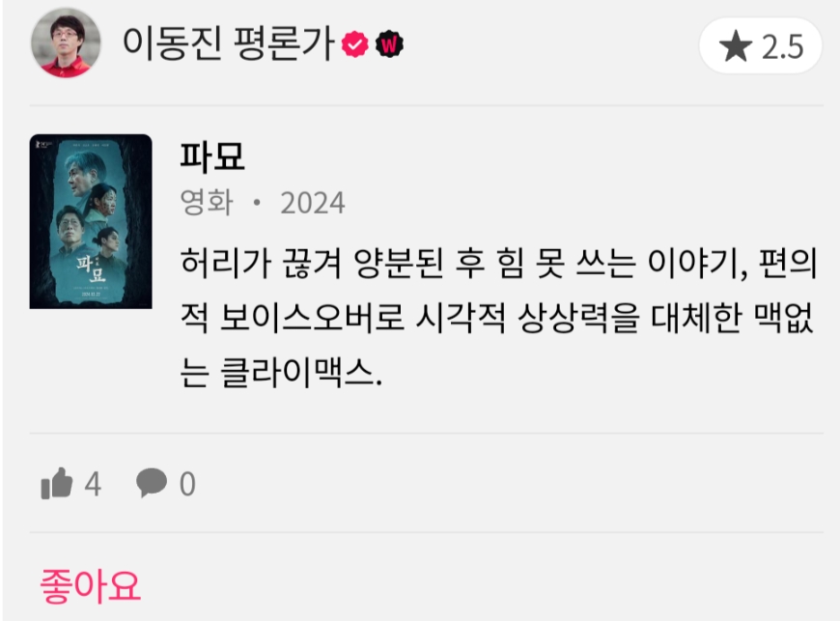Click the speech bubble comment icon
The width and height of the screenshot is (840, 621).
click(x=152, y=482)
